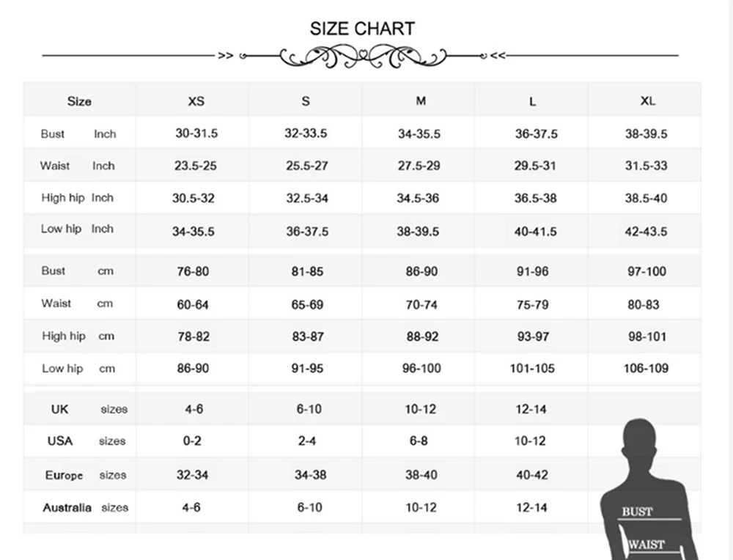This screenshot has width=733, height=560.
Task: Click the Europe size value 40-42
Action: (x=531, y=475)
